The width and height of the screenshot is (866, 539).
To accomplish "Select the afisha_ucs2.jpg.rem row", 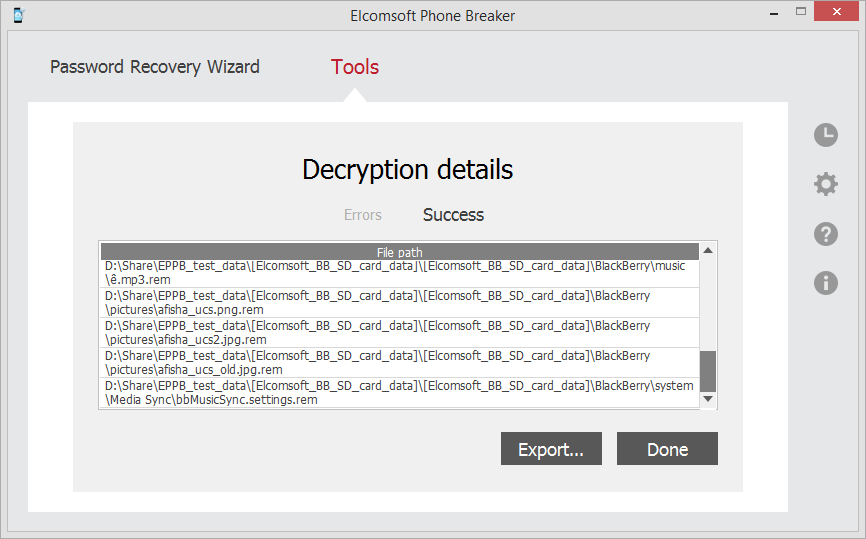I will [x=399, y=333].
